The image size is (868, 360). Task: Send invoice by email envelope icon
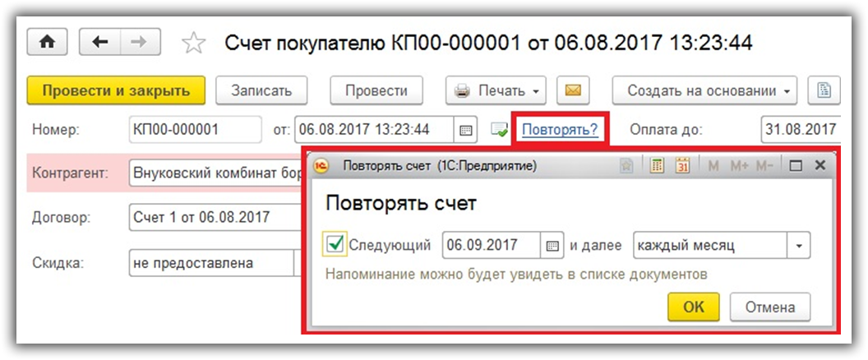[574, 90]
